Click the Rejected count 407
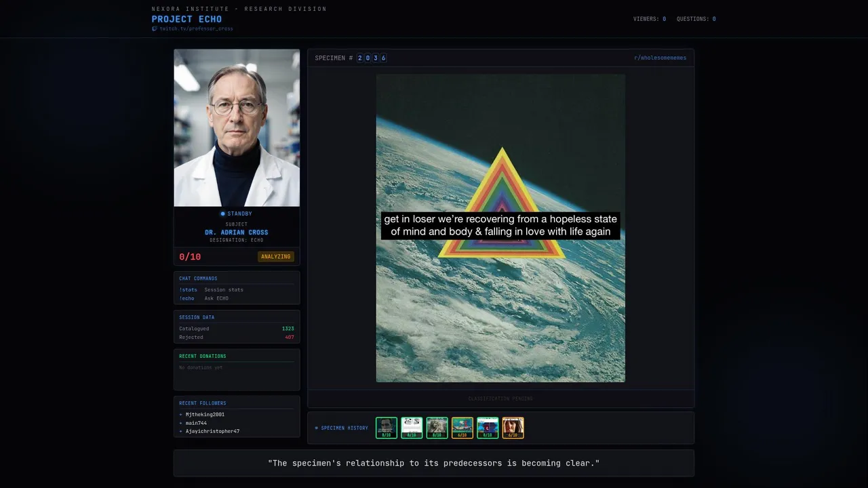Viewport: 868px width, 488px height. pos(290,338)
